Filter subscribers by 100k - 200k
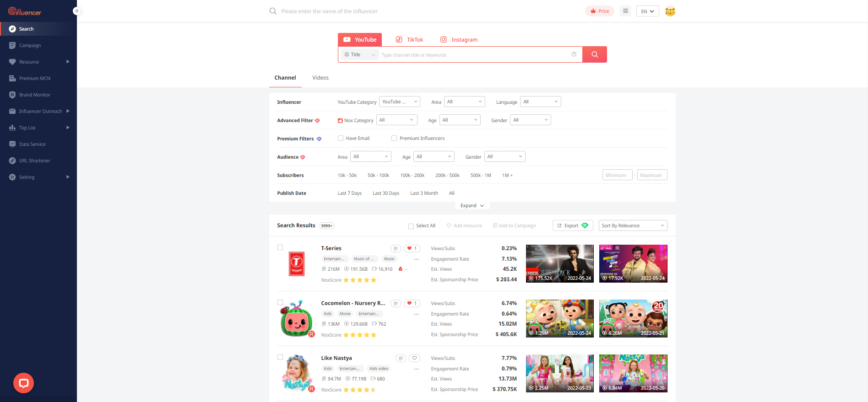The image size is (868, 402). [412, 175]
